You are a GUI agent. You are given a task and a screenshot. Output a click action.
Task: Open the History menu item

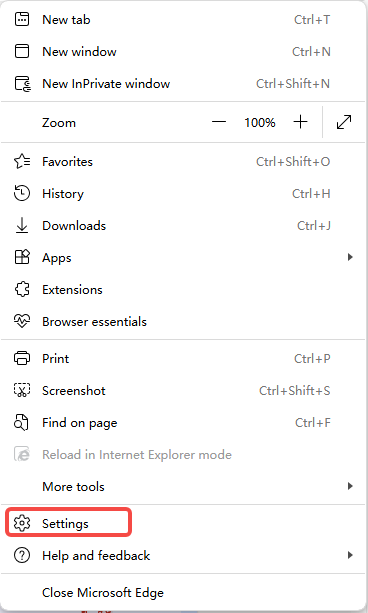pyautogui.click(x=184, y=194)
